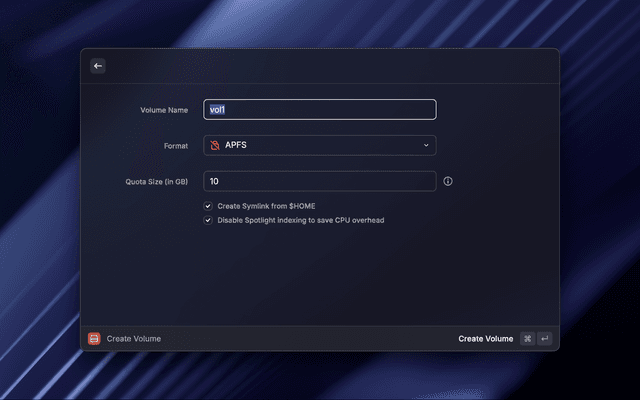Click into the Quota Size field
This screenshot has height=400, width=640.
(320, 181)
